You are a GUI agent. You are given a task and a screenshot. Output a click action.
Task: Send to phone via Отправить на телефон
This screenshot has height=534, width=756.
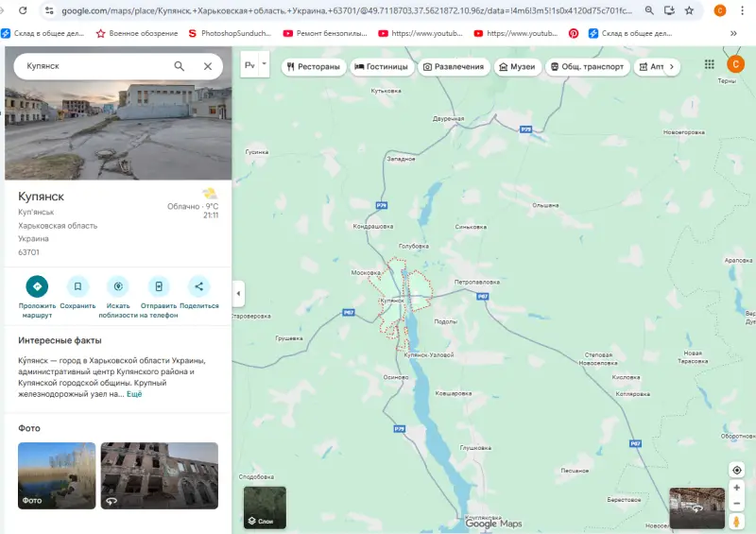pyautogui.click(x=159, y=286)
